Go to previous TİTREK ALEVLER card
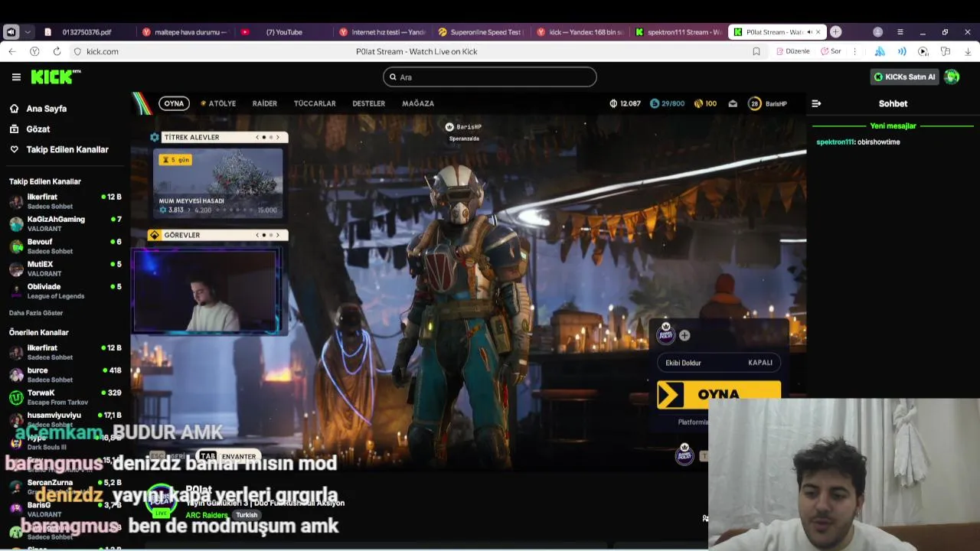Image resolution: width=980 pixels, height=551 pixels. [x=257, y=137]
